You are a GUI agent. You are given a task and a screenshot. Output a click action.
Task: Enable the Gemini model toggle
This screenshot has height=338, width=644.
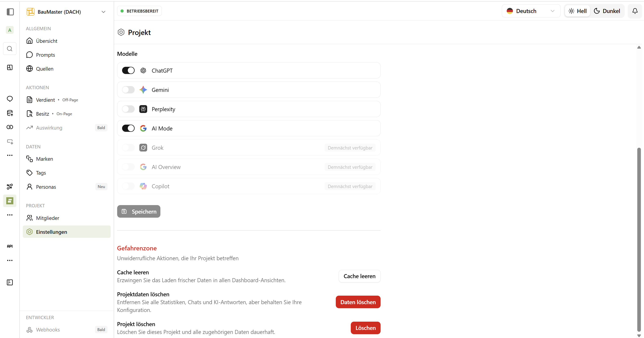(x=128, y=90)
